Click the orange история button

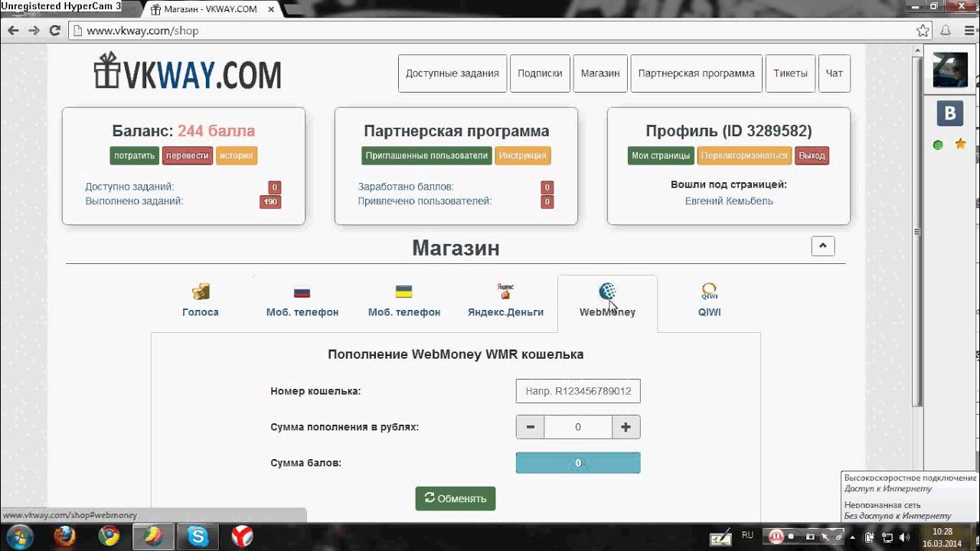[237, 155]
